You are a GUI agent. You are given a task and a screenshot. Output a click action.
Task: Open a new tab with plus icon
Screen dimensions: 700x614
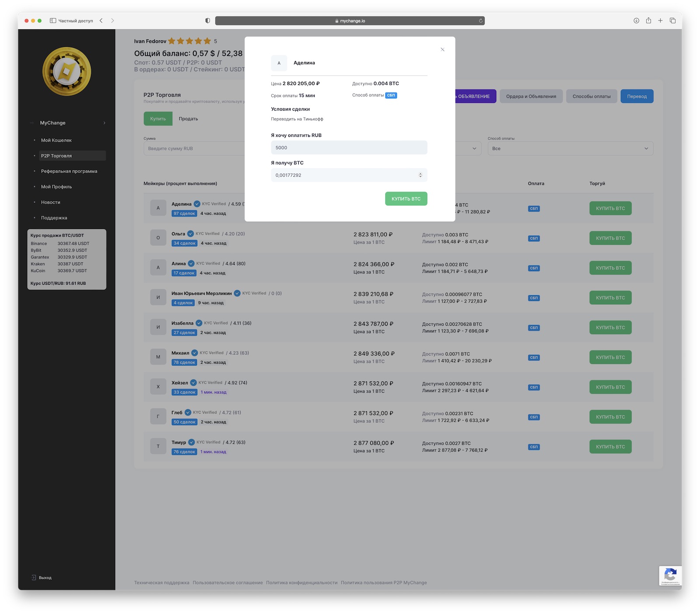point(660,21)
